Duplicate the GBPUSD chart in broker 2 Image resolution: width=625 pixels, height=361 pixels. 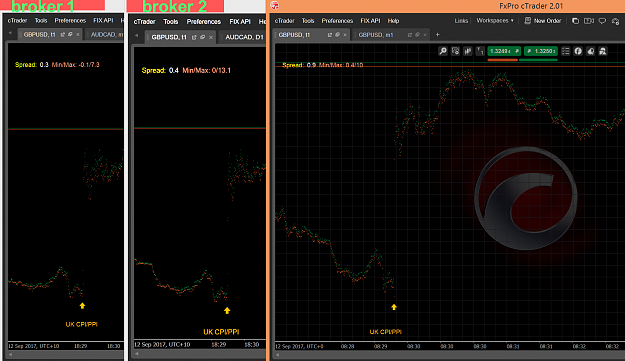202,37
